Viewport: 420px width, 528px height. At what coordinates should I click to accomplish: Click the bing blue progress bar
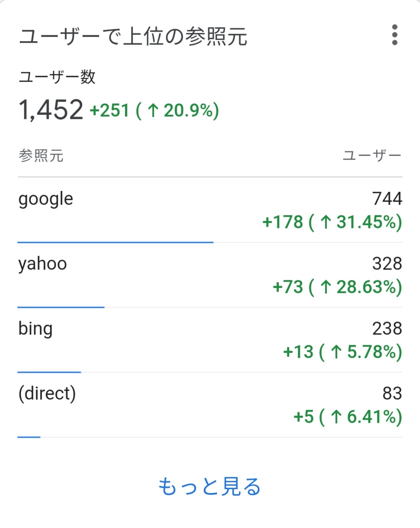coord(49,372)
